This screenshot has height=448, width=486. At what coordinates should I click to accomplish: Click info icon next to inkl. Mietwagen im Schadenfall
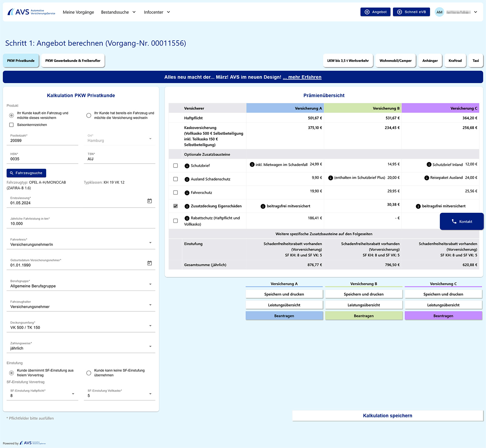coord(252,165)
